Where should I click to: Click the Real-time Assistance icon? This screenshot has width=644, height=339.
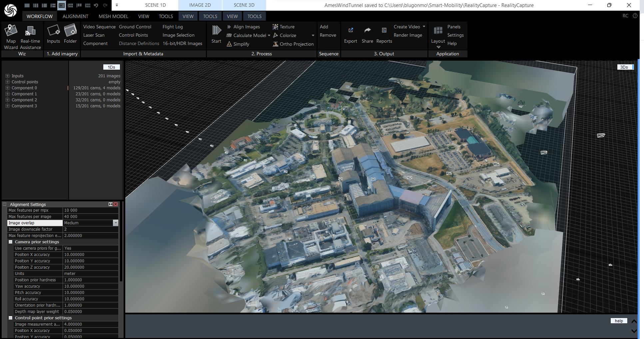[30, 31]
